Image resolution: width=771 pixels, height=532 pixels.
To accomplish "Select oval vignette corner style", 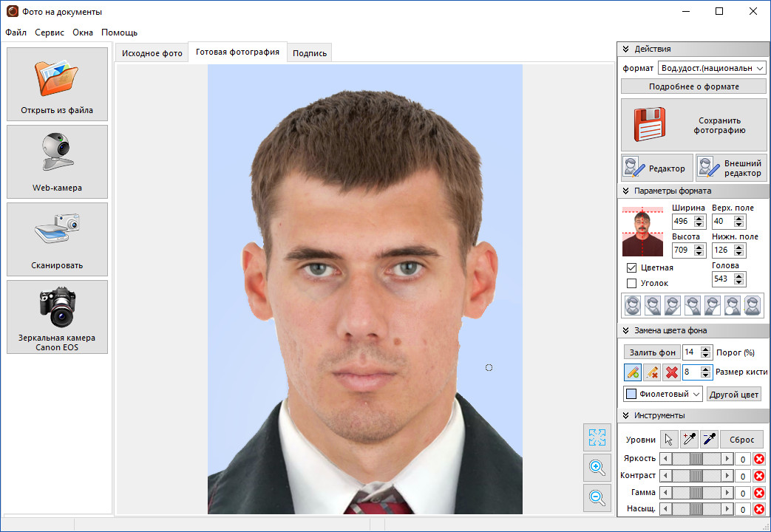I will (x=633, y=305).
